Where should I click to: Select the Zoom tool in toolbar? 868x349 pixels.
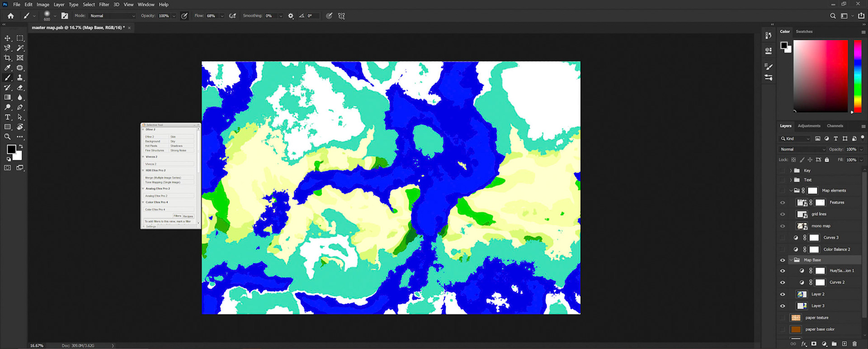click(8, 137)
